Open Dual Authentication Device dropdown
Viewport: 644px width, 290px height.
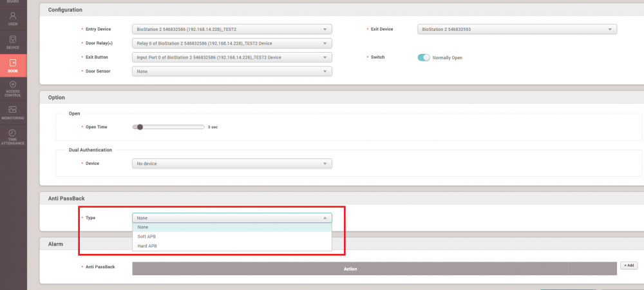232,164
